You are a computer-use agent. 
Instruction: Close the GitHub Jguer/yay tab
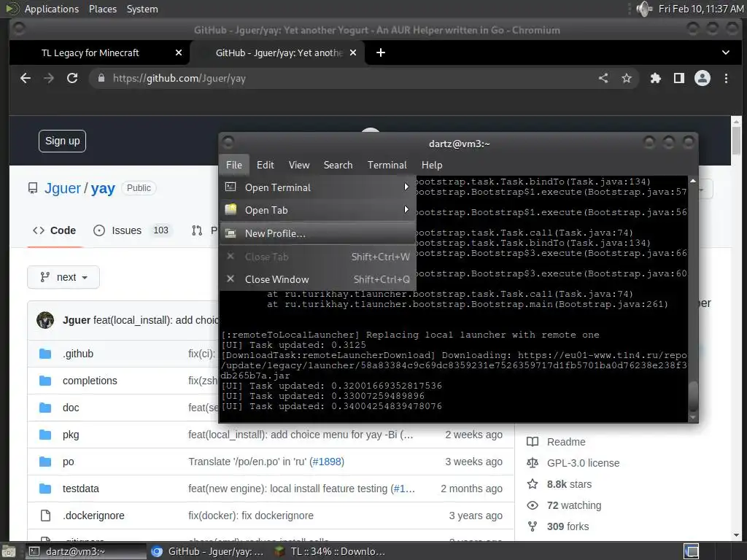(353, 52)
